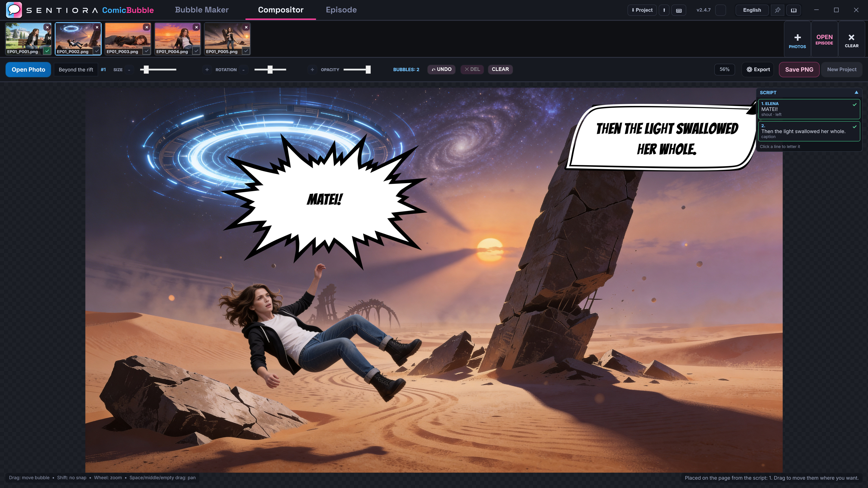Switch to the Bubble Maker tab

click(x=201, y=10)
